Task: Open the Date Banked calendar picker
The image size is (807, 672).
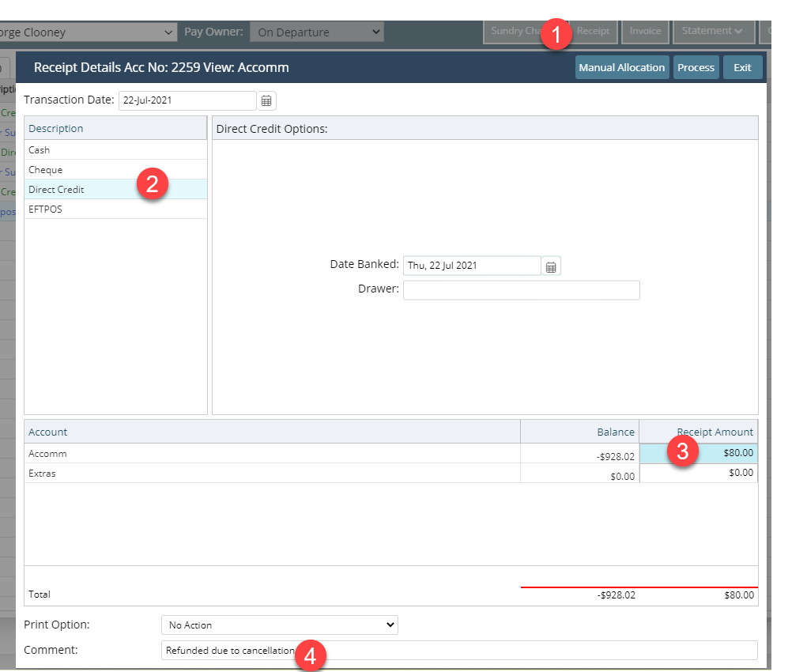Action: (551, 266)
